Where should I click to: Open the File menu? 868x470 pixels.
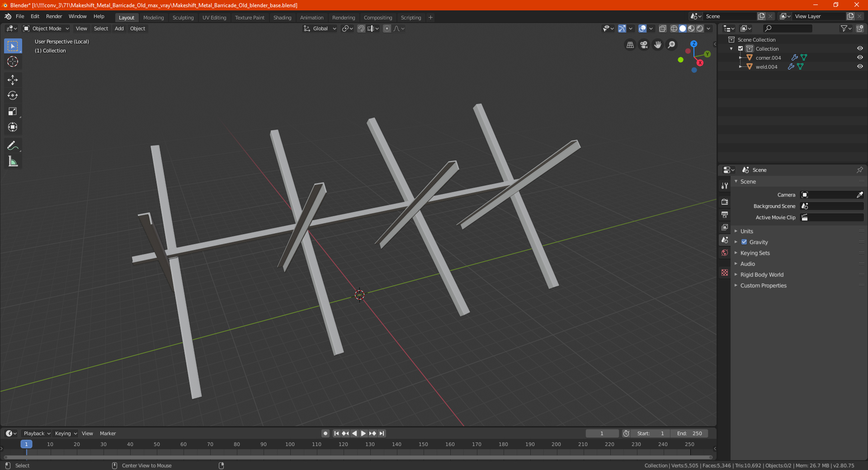click(x=20, y=16)
